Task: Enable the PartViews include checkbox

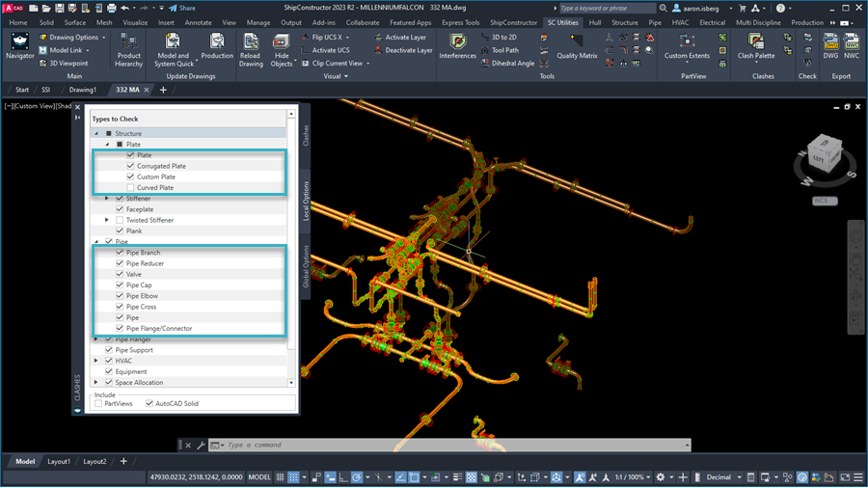Action: point(98,403)
